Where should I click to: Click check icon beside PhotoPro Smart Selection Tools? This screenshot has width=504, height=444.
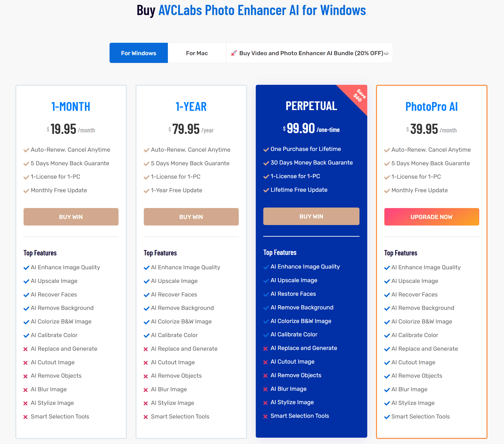point(387,417)
